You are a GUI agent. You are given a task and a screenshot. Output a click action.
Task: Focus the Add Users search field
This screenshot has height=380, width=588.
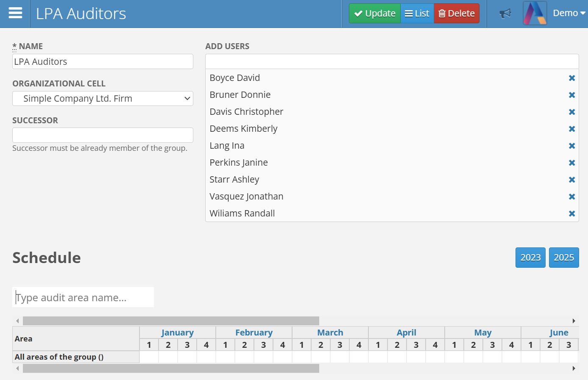click(392, 62)
